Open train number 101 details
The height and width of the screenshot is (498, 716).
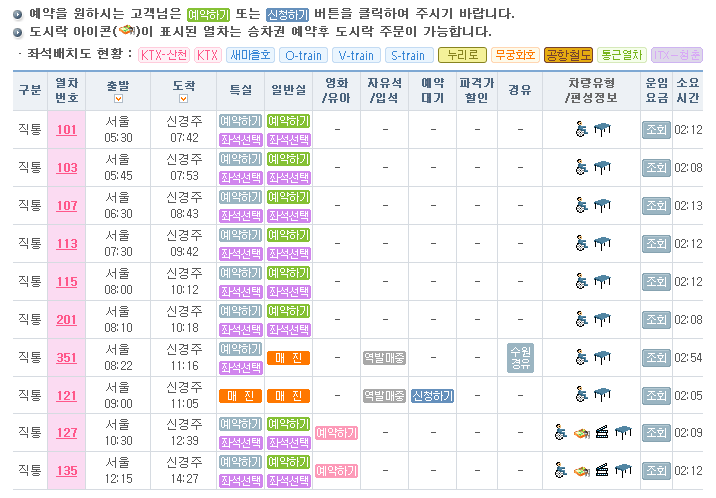pos(66,130)
